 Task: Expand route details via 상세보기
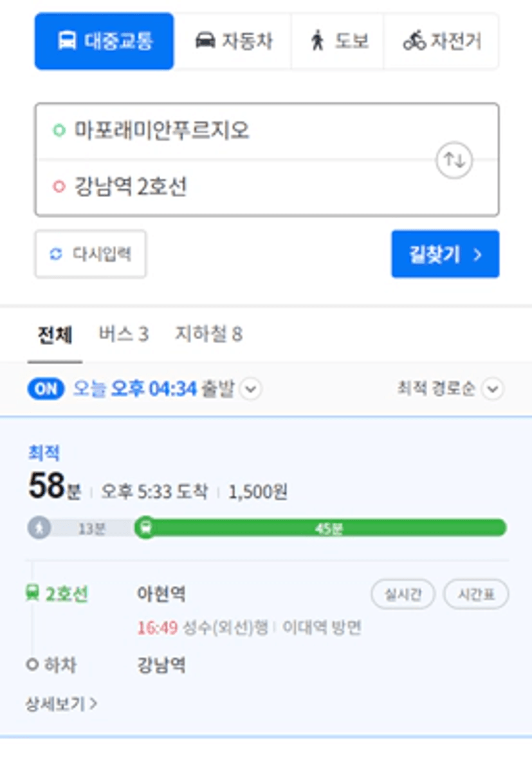[61, 704]
